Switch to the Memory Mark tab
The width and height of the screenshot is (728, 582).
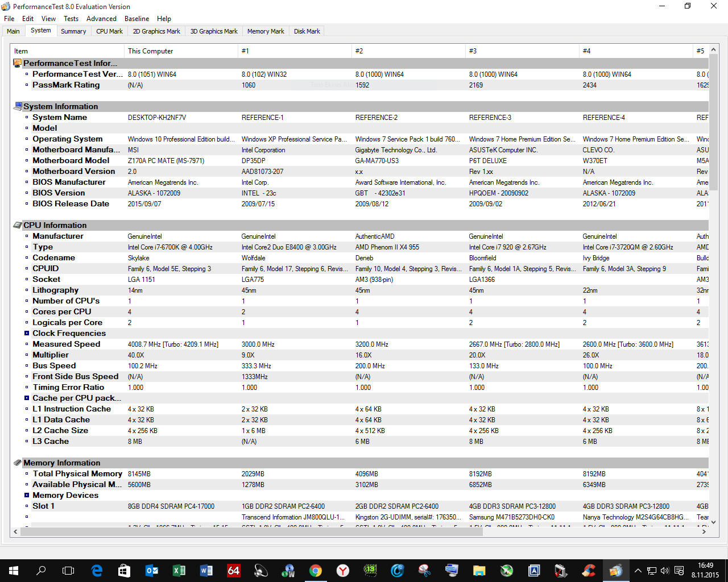(x=266, y=31)
